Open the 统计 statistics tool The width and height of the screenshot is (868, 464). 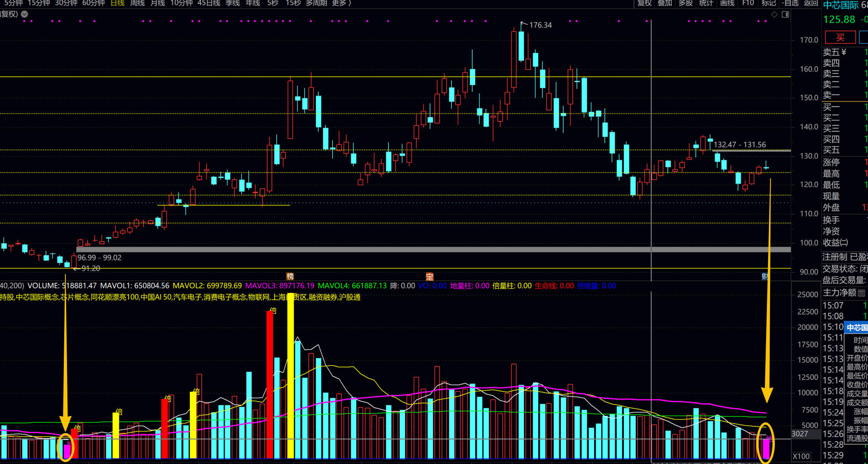[706, 3]
